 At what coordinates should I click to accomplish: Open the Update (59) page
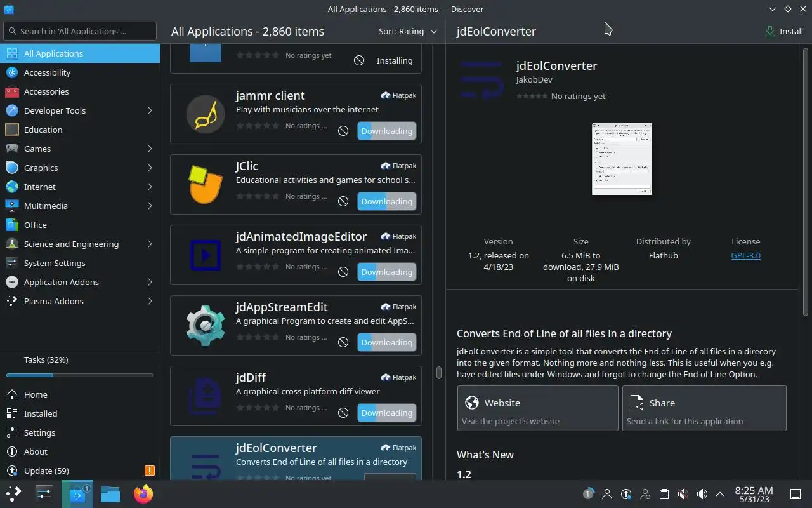(x=80, y=471)
